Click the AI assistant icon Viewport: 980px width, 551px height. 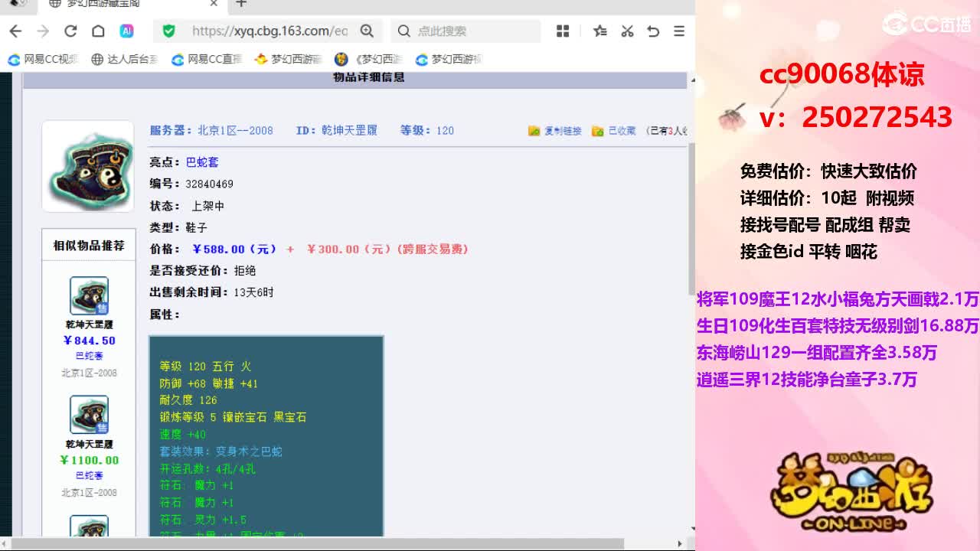(126, 31)
